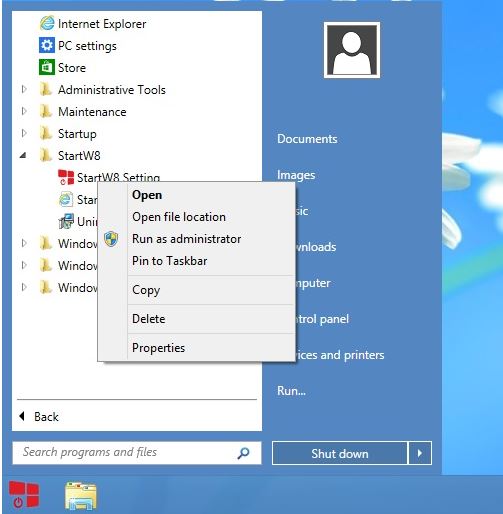This screenshot has width=503, height=514.
Task: Click the uninstall program icon under StartW8
Action: click(66, 221)
